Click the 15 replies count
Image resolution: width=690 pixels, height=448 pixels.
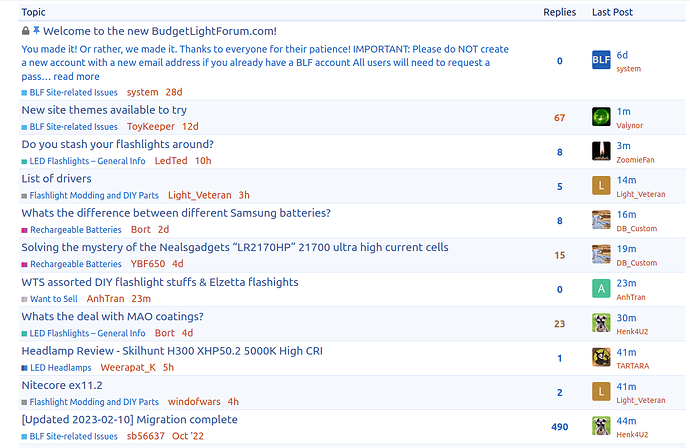(x=559, y=255)
